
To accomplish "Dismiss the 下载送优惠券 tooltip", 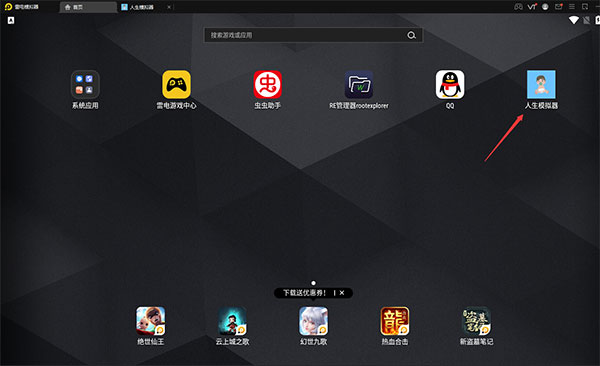I will [342, 293].
